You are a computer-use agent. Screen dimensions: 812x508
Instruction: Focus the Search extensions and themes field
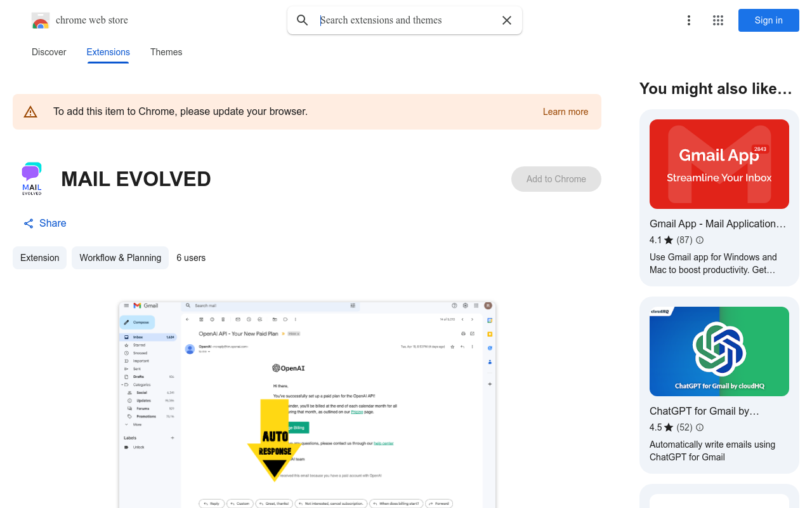point(406,20)
